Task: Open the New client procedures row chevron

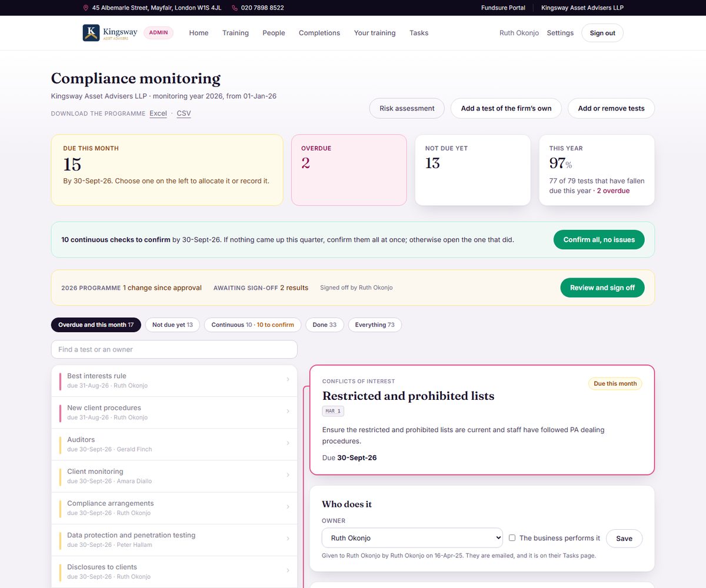Action: [x=288, y=411]
